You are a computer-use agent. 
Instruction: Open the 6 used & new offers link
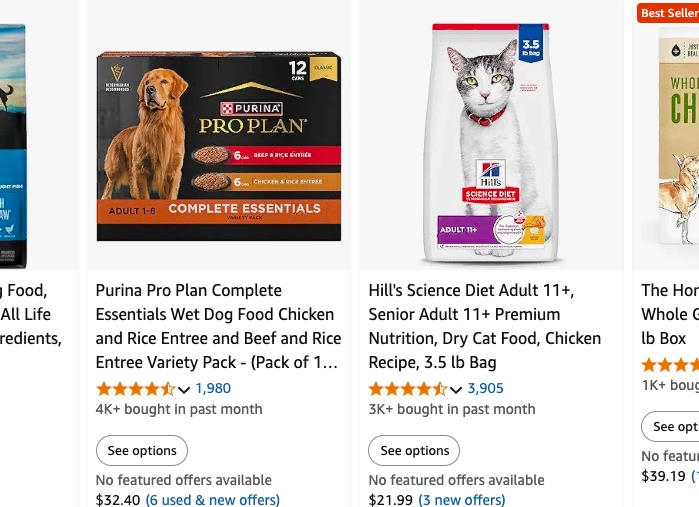pos(213,500)
